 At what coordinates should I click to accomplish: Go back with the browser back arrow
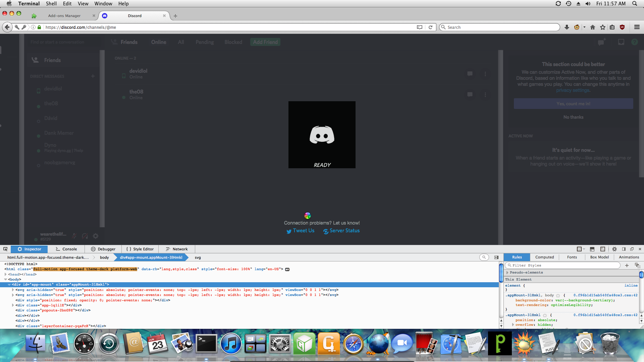7,27
